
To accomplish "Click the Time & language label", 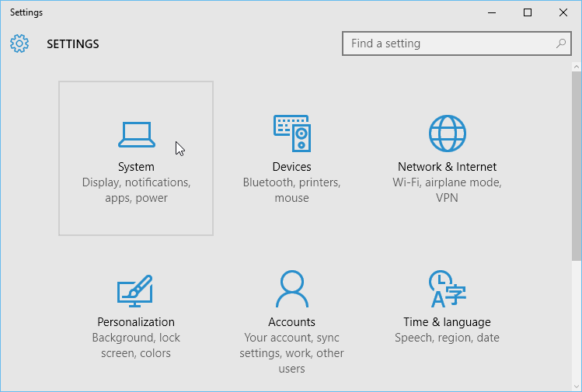I will pyautogui.click(x=447, y=322).
